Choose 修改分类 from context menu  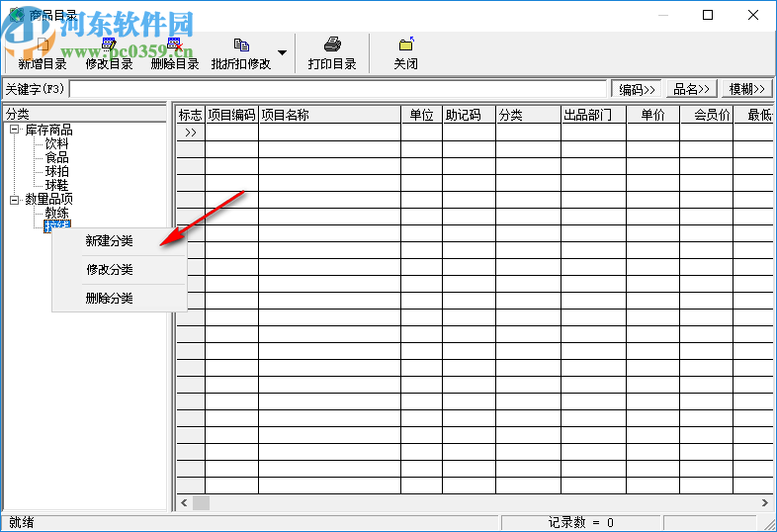pyautogui.click(x=109, y=270)
